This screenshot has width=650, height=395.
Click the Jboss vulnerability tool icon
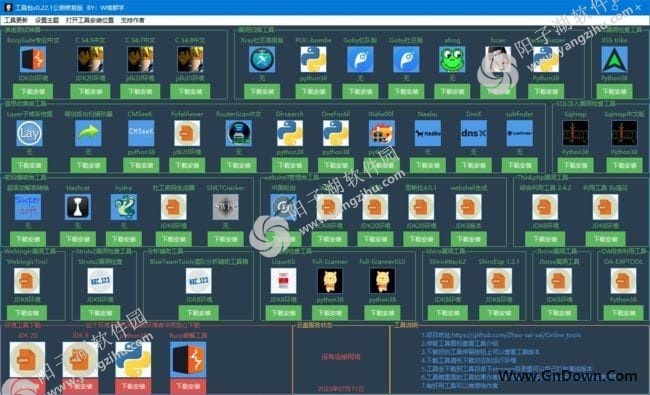(x=558, y=281)
